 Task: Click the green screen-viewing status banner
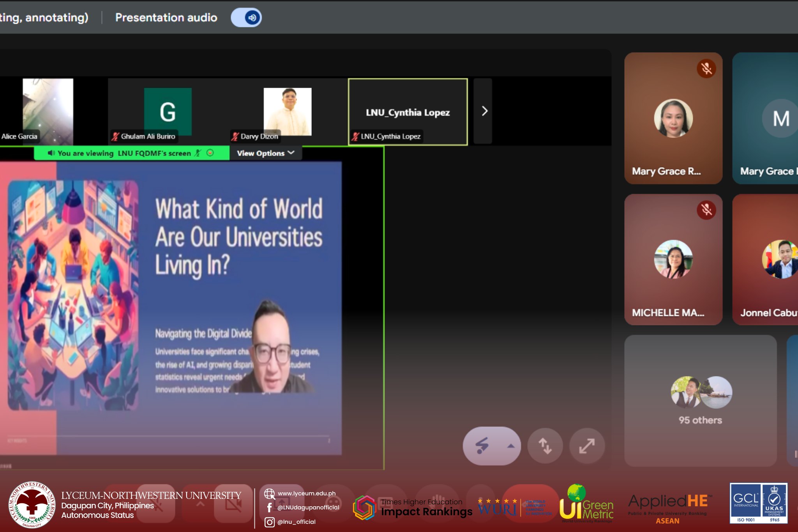tap(125, 153)
